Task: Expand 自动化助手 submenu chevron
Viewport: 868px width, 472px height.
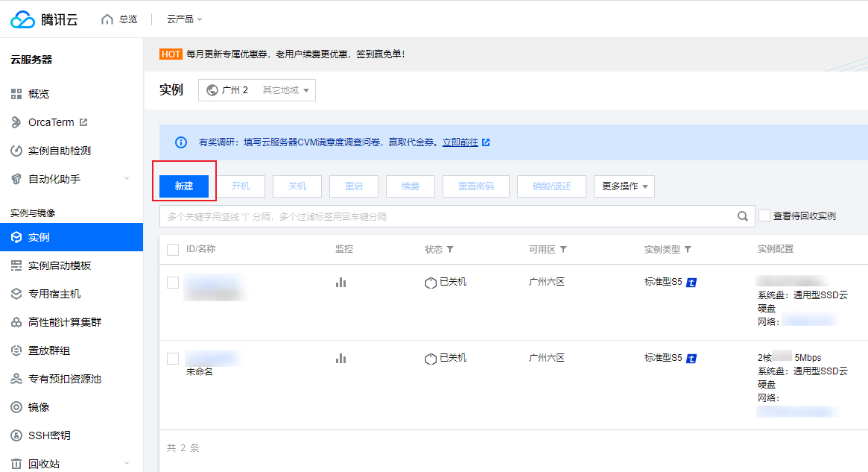Action: [127, 178]
